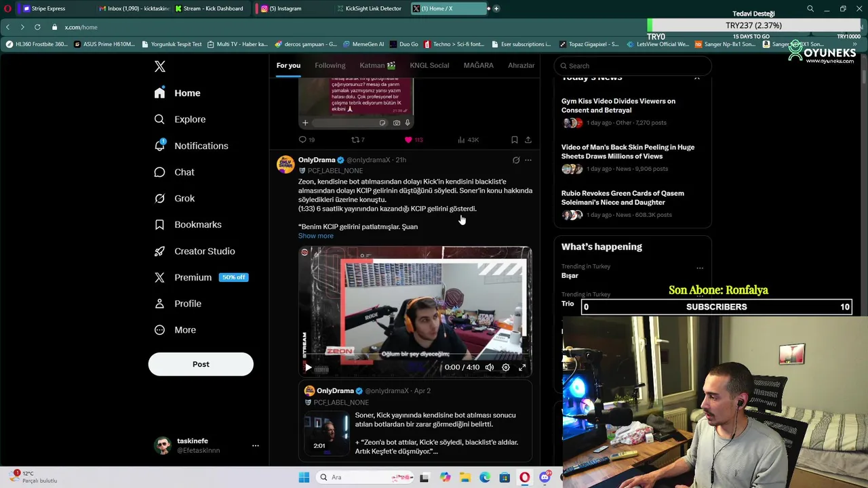868x488 pixels.
Task: Click Grok explain icon on OnlyDrama post
Action: (x=516, y=160)
